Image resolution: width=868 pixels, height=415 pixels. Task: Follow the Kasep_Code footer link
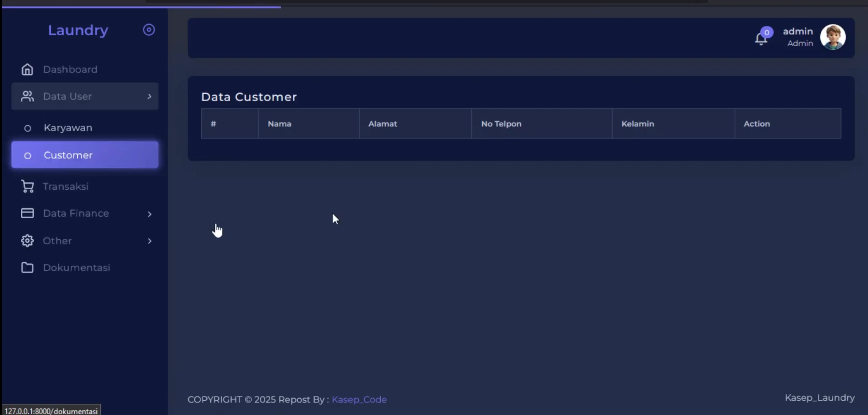pyautogui.click(x=359, y=399)
